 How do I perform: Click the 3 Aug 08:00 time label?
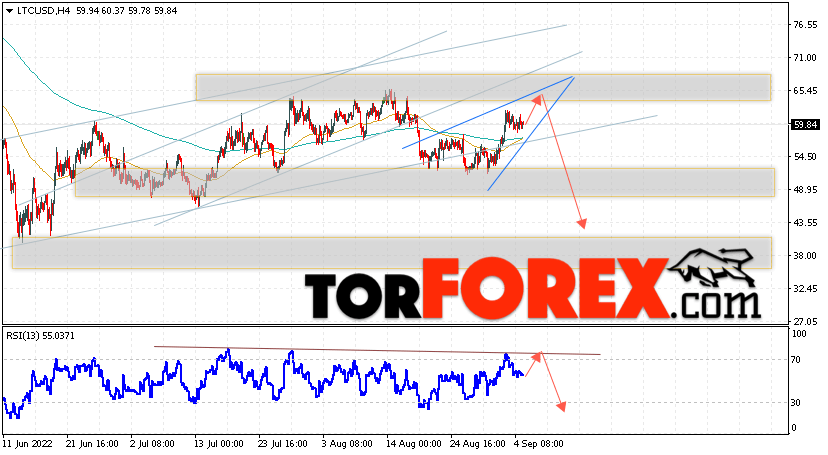tap(347, 443)
